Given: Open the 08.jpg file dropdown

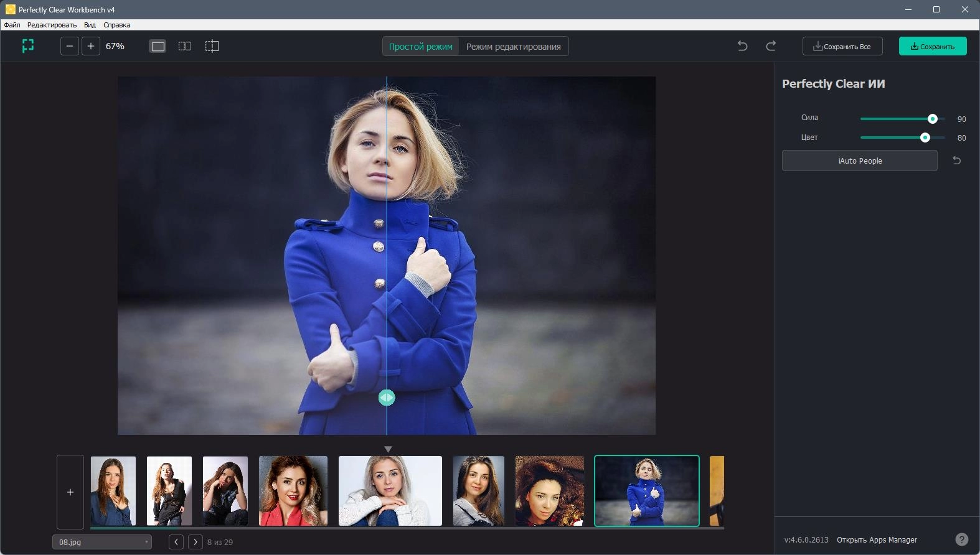Looking at the screenshot, I should coord(102,542).
